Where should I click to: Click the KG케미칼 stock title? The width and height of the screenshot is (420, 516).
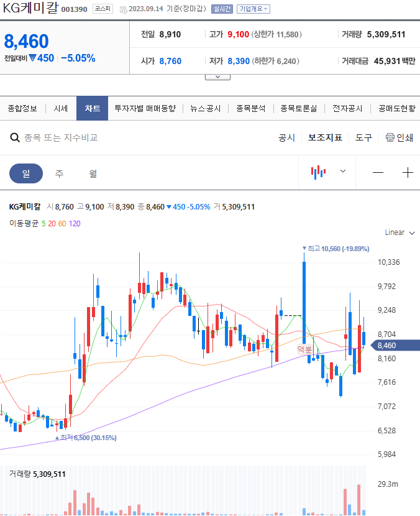(x=30, y=8)
